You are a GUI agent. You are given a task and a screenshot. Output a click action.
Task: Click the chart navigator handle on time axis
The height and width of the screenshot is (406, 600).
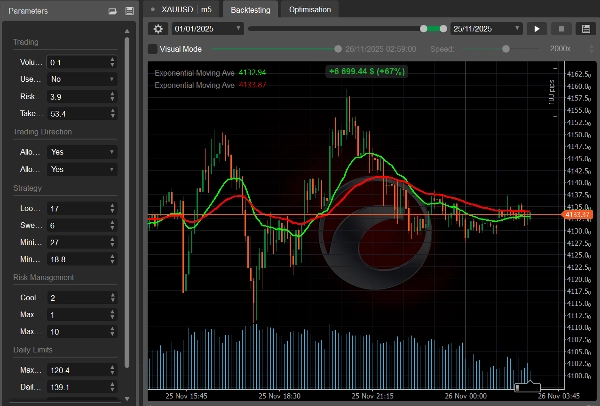click(527, 387)
